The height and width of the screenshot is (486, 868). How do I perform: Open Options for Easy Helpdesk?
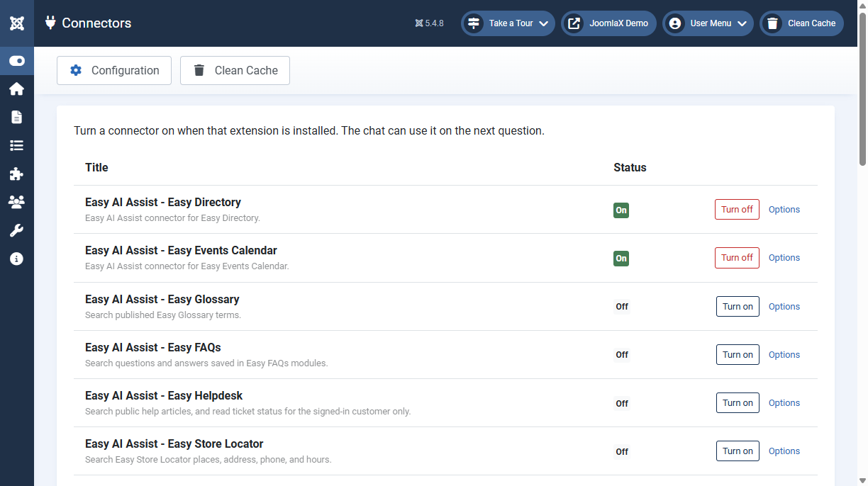pyautogui.click(x=784, y=403)
